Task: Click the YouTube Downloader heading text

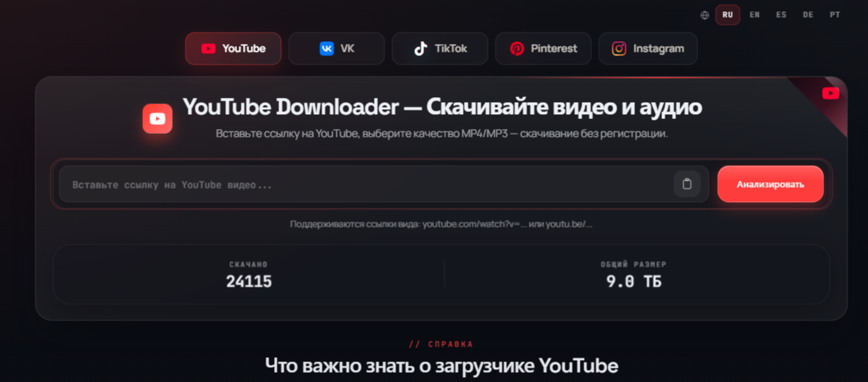Action: [442, 107]
